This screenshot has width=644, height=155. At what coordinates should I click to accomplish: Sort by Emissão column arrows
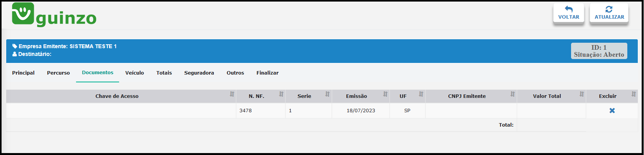(385, 94)
